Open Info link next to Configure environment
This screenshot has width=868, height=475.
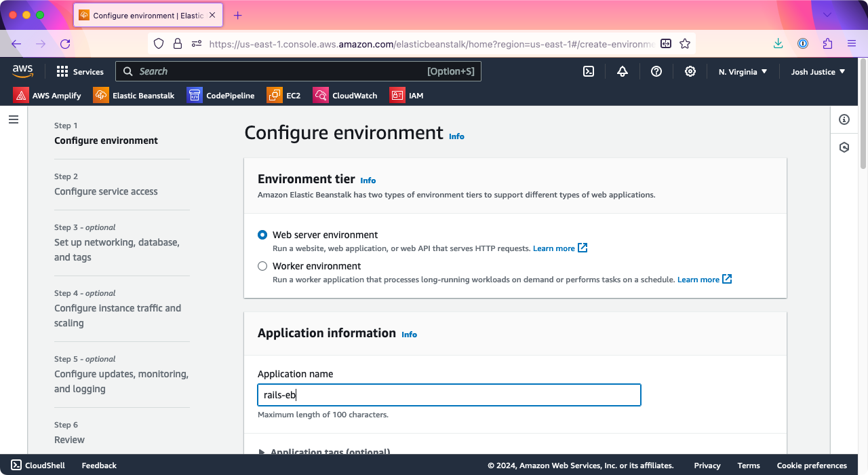point(456,136)
